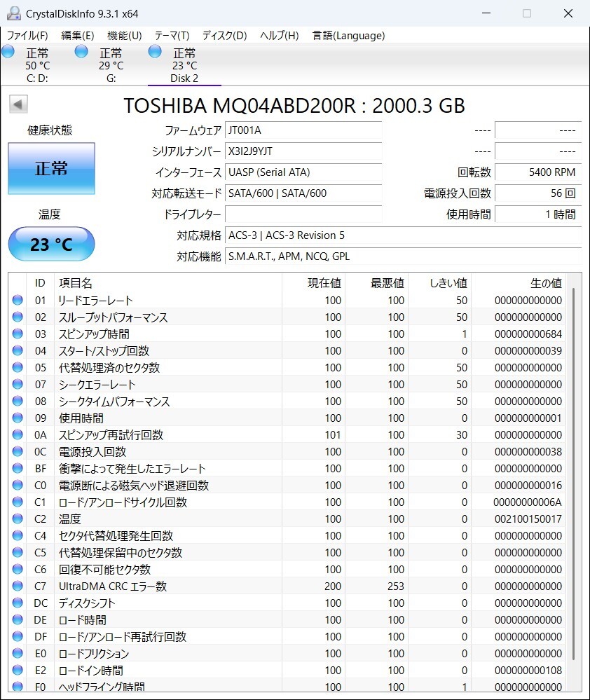590x700 pixels.
Task: Click the disk title TOSHIBA MQ04ABD200R : 2000.3 GB
Action: [294, 106]
